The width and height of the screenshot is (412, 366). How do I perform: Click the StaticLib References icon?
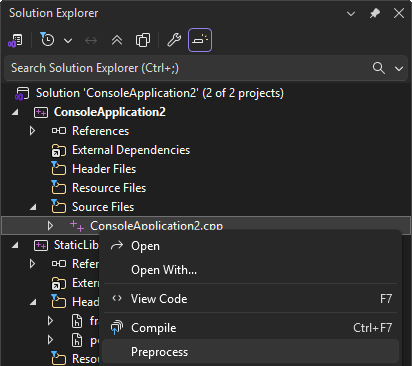(x=59, y=264)
